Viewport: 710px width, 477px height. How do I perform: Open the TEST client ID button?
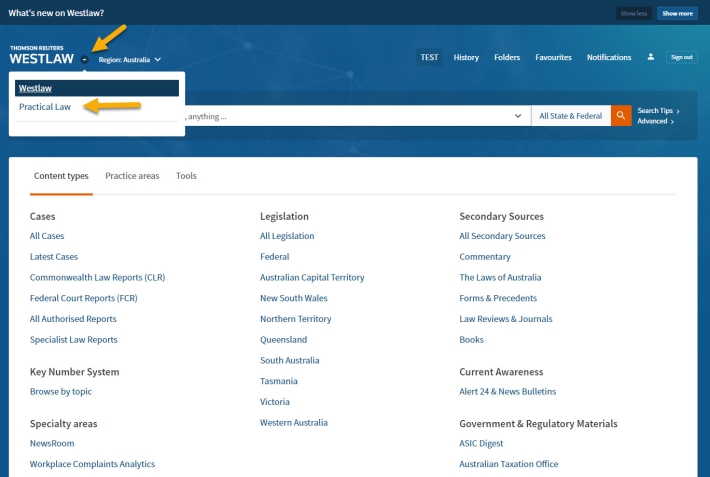[x=429, y=57]
